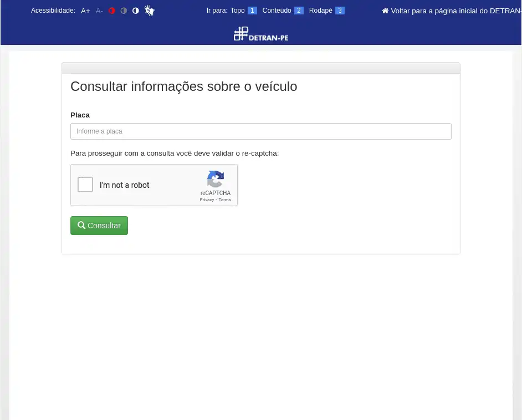Increase font size with A+
522x420 pixels.
(x=85, y=11)
